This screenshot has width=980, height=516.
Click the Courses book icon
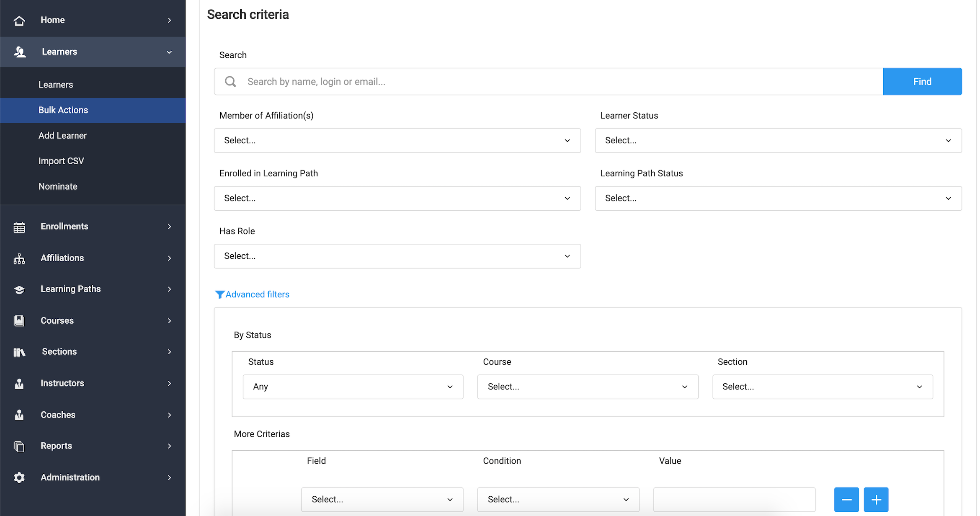pos(19,321)
